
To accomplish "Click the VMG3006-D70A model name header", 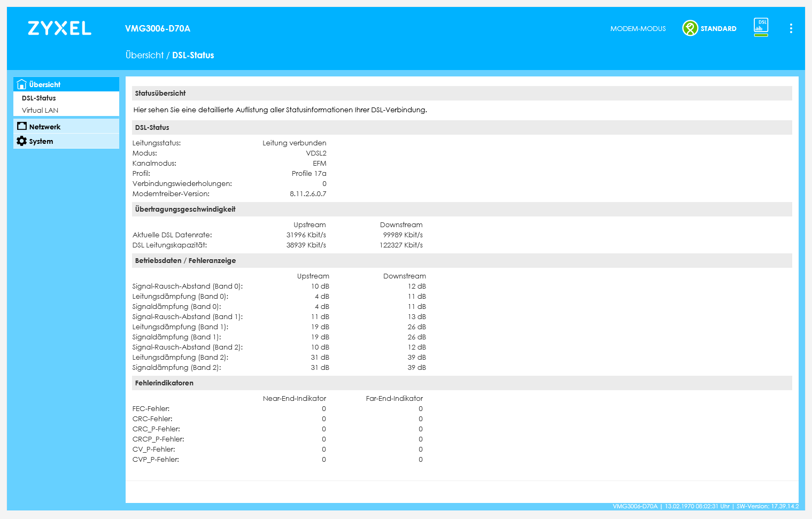I will pos(158,28).
